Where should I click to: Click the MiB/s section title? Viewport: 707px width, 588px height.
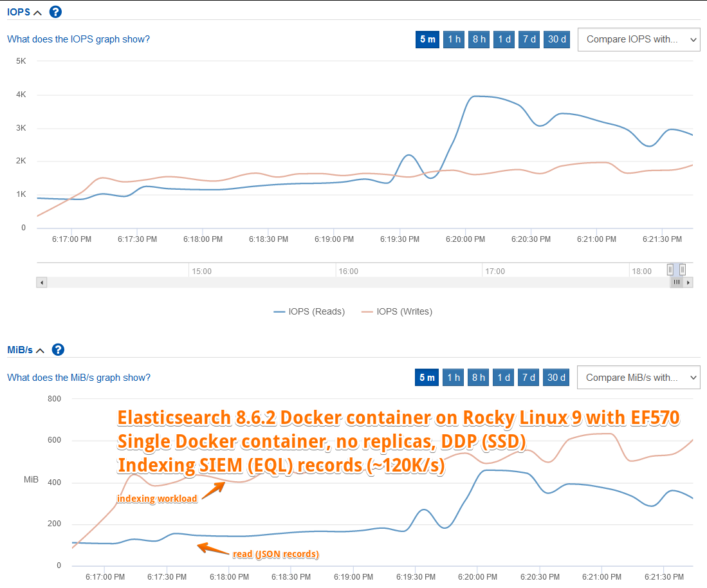click(x=20, y=350)
